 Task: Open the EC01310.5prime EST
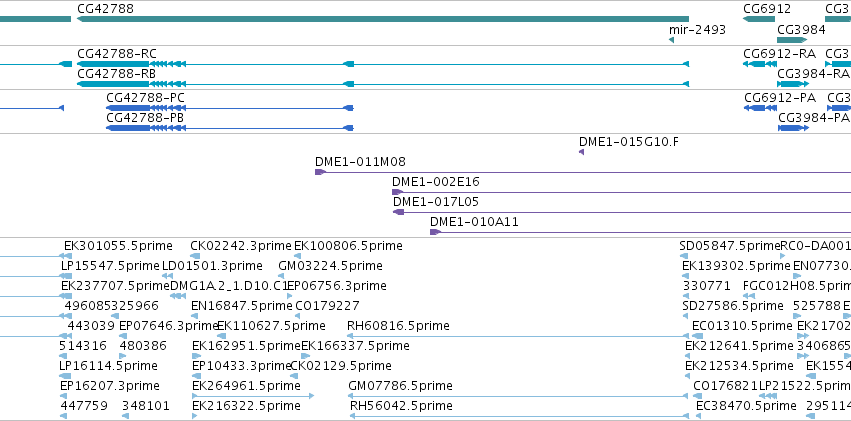697,336
